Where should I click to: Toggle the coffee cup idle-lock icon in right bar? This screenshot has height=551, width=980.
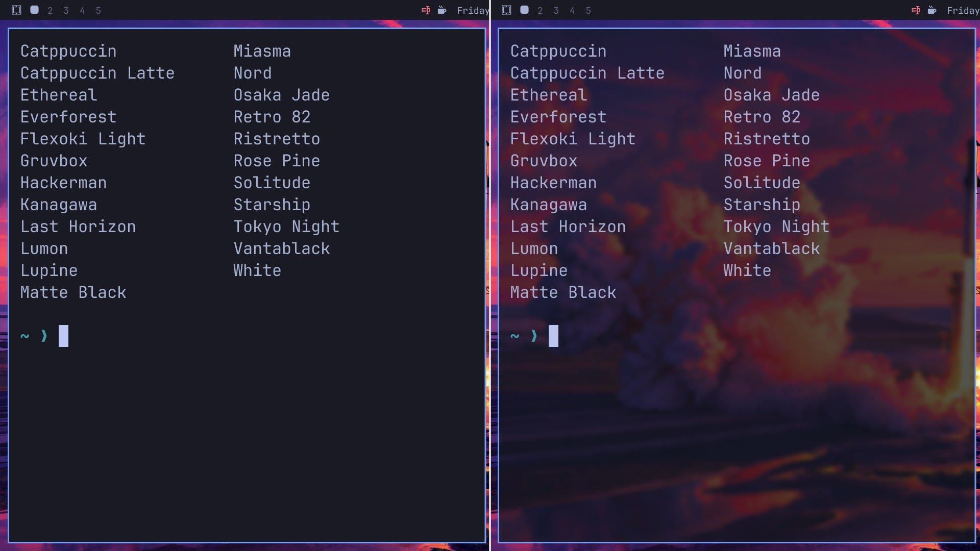[932, 10]
